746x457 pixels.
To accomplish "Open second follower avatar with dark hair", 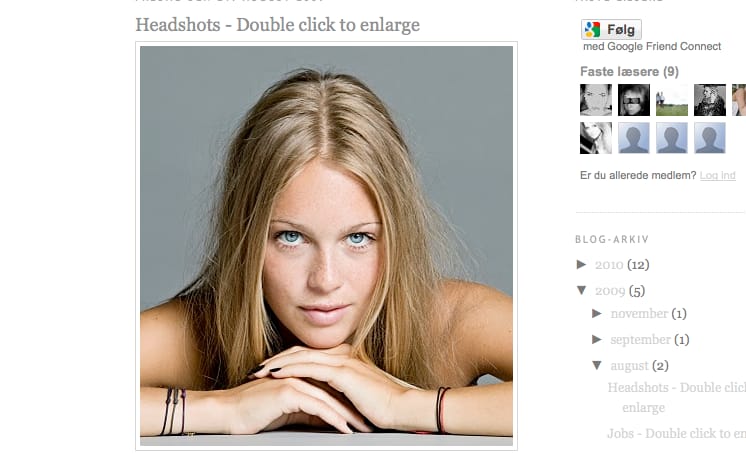I will click(x=634, y=100).
